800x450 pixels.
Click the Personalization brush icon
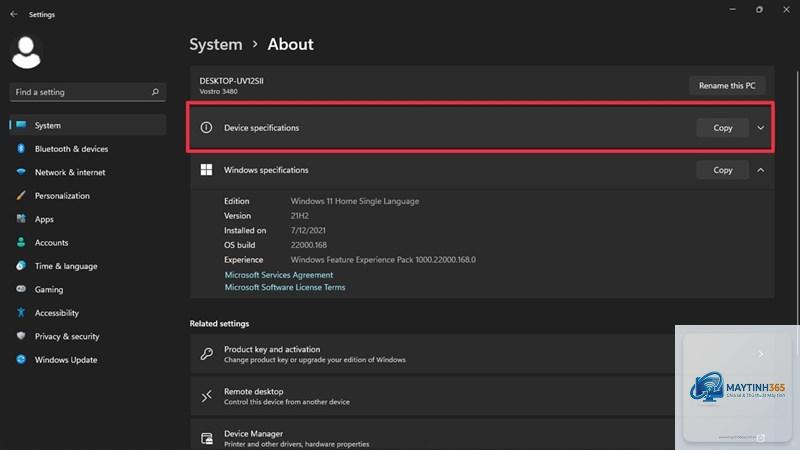[21, 195]
